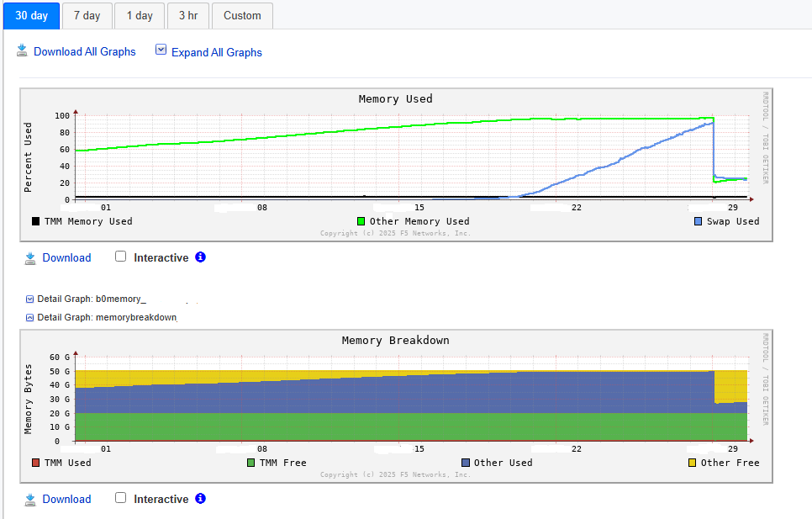Click the info icon beside the Memory Breakdown Interactive checkbox
812x519 pixels.
200,498
